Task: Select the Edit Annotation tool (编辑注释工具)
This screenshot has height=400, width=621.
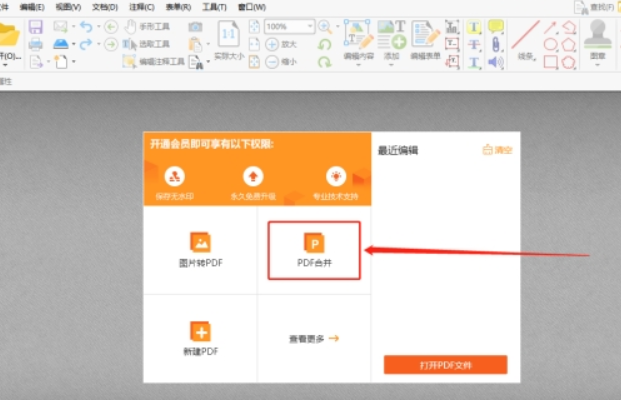Action: (153, 61)
